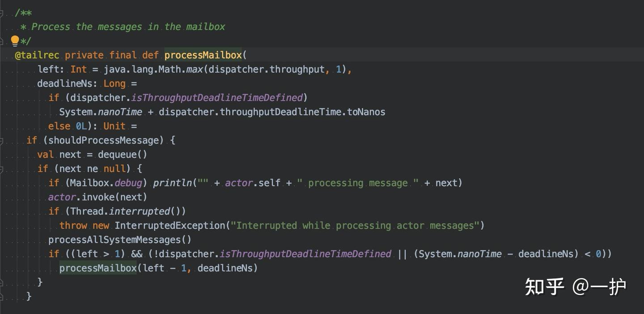Image resolution: width=644 pixels, height=314 pixels.
Task: Click the Zhihu watermark
Action: tap(575, 287)
